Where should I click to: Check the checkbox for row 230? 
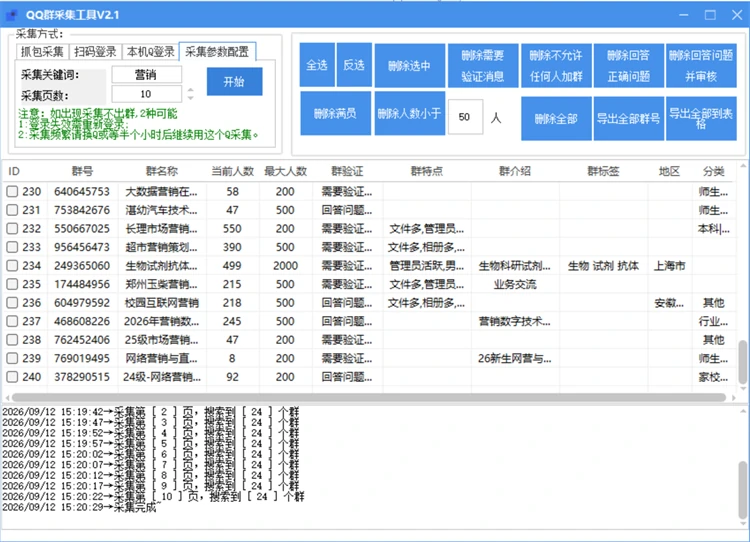[12, 191]
